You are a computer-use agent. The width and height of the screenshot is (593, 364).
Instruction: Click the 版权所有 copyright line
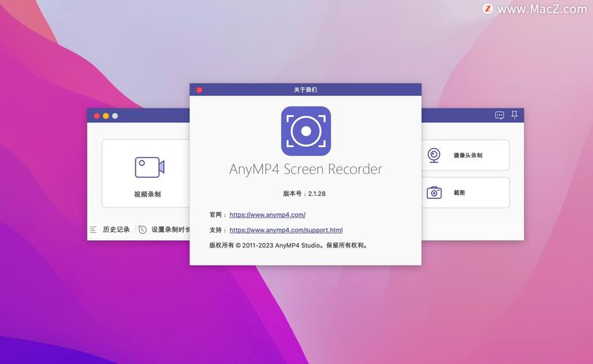(288, 245)
